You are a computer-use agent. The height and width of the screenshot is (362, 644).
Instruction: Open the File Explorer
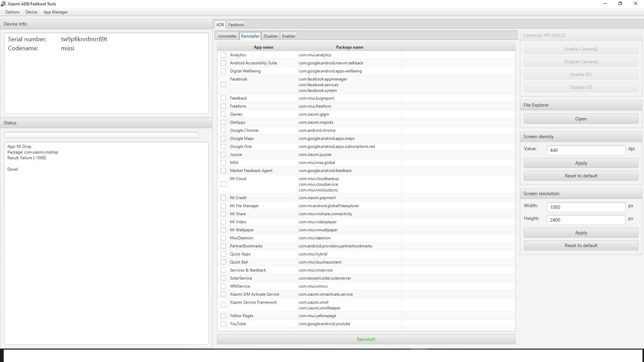581,119
